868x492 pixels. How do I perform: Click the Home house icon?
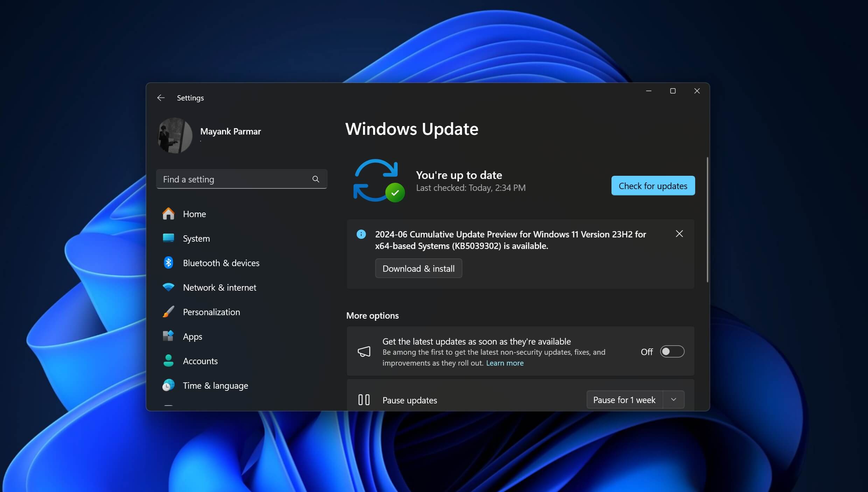click(168, 214)
